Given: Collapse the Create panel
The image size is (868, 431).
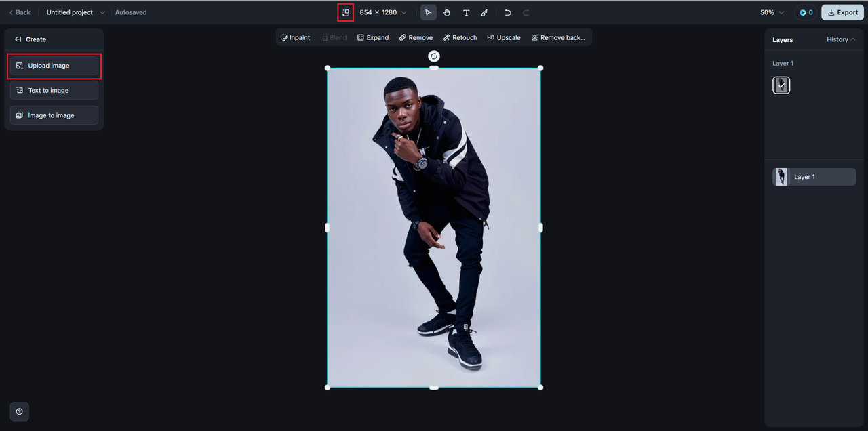Looking at the screenshot, I should click(18, 39).
